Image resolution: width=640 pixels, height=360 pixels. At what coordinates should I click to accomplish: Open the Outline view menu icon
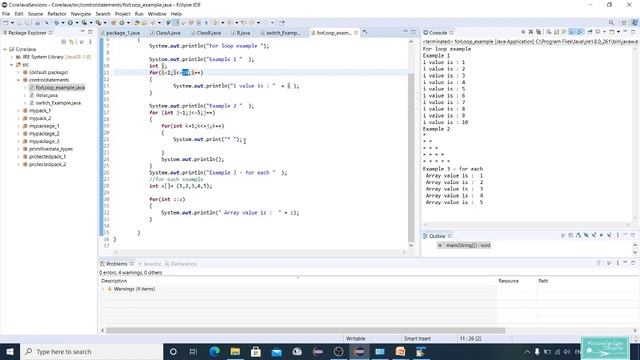coord(618,236)
